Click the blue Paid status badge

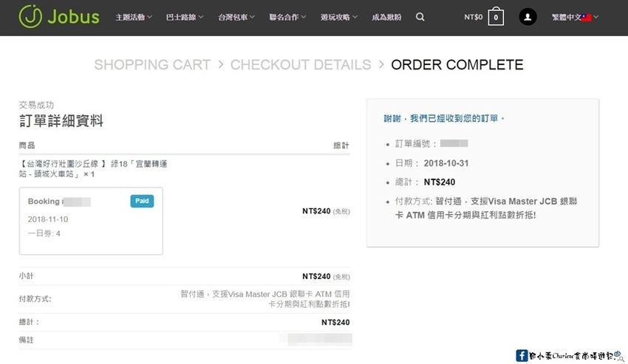click(x=142, y=201)
